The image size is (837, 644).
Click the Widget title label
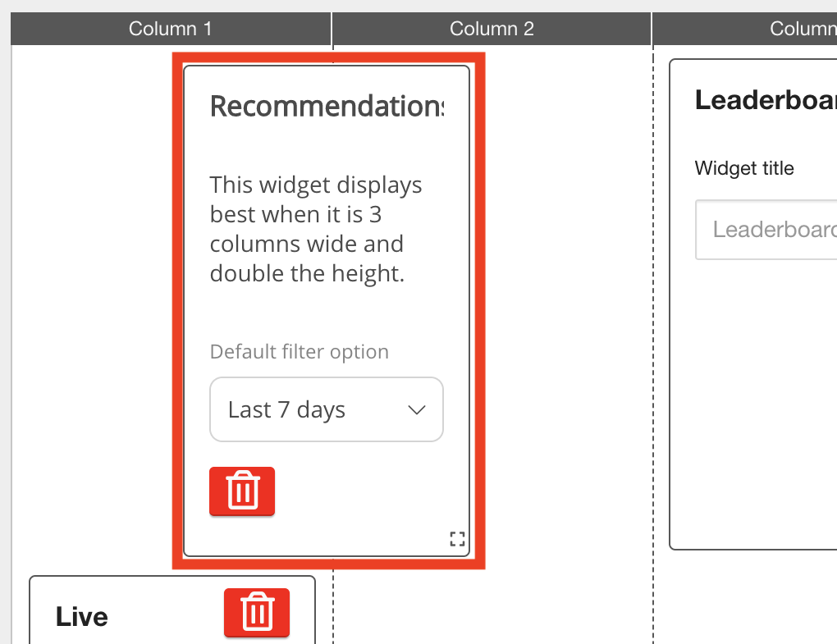(x=744, y=168)
